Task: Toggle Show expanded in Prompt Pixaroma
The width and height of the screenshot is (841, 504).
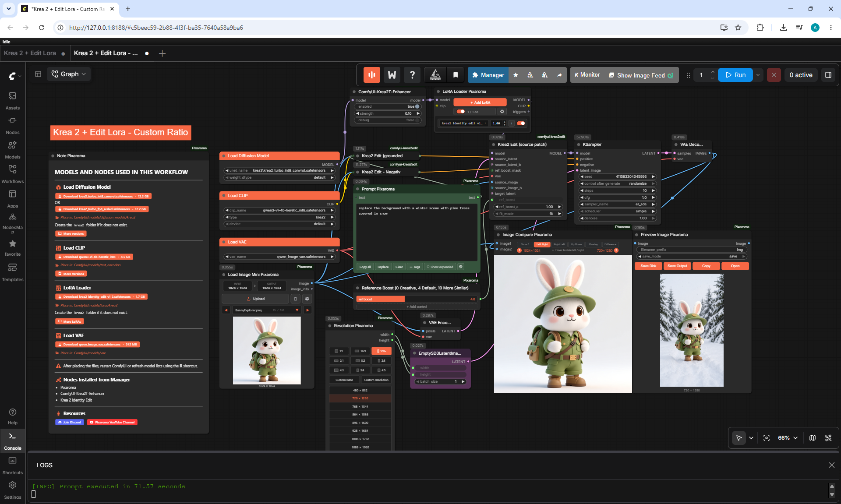Action: pyautogui.click(x=440, y=267)
